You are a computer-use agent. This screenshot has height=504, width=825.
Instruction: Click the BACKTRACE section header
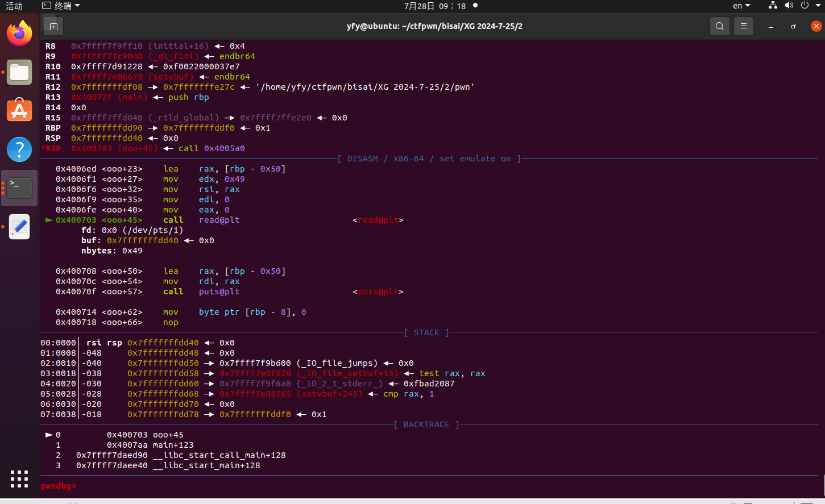tap(426, 424)
